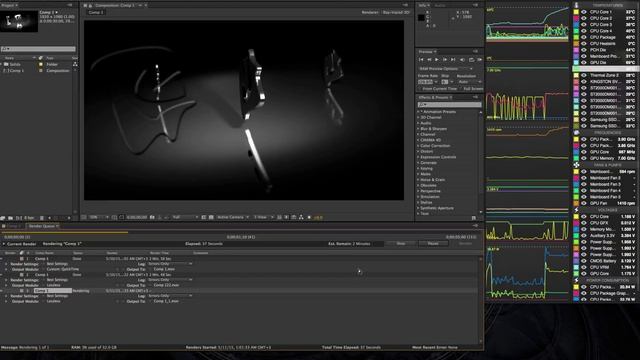Click the Comp 1 project thumbnail
The image size is (640, 360).
[19, 21]
